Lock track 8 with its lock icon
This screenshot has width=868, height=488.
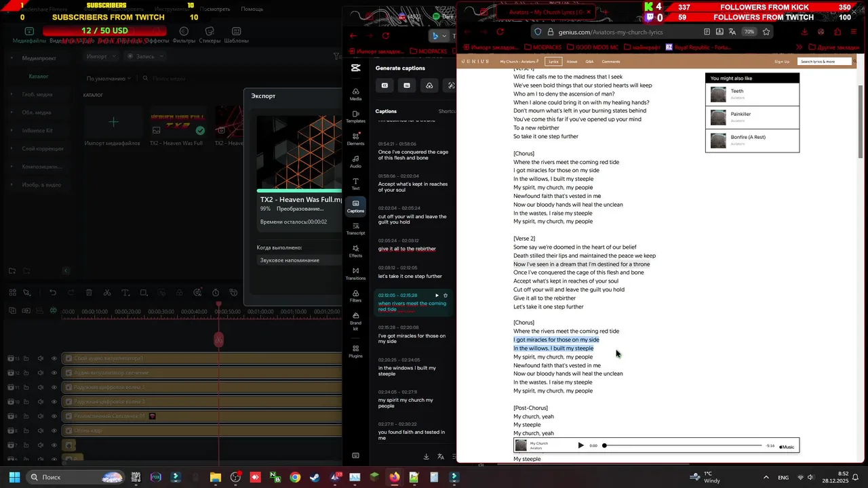click(26, 430)
